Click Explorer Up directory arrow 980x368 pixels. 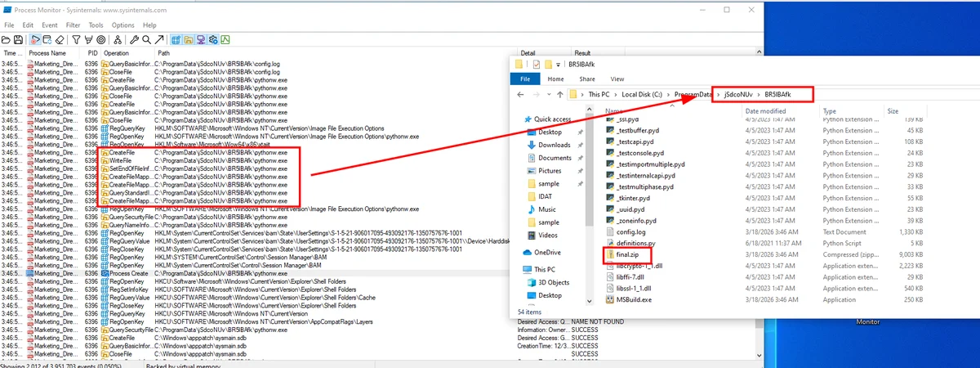[x=559, y=95]
